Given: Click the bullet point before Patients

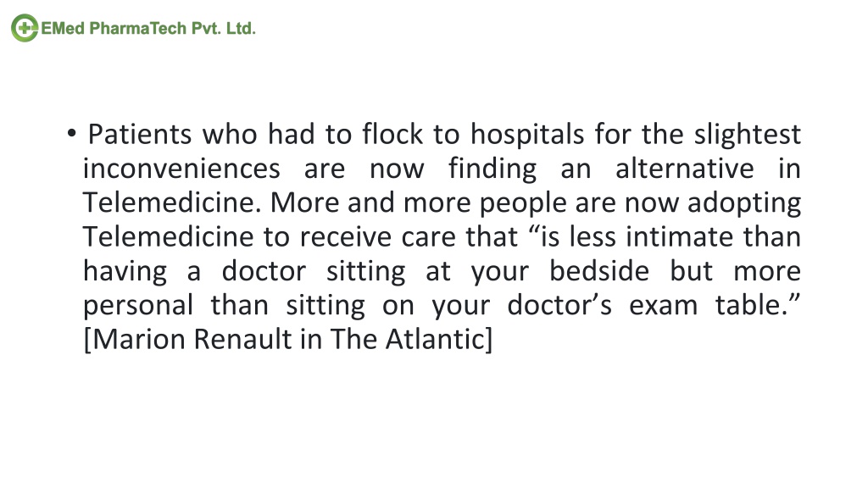Looking at the screenshot, I should point(71,133).
